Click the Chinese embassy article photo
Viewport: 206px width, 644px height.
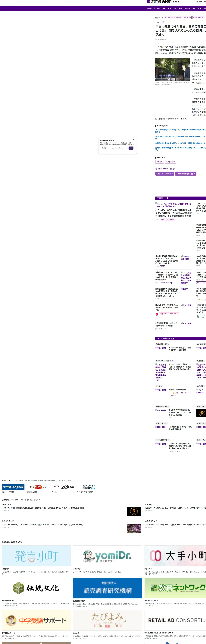click(173, 70)
